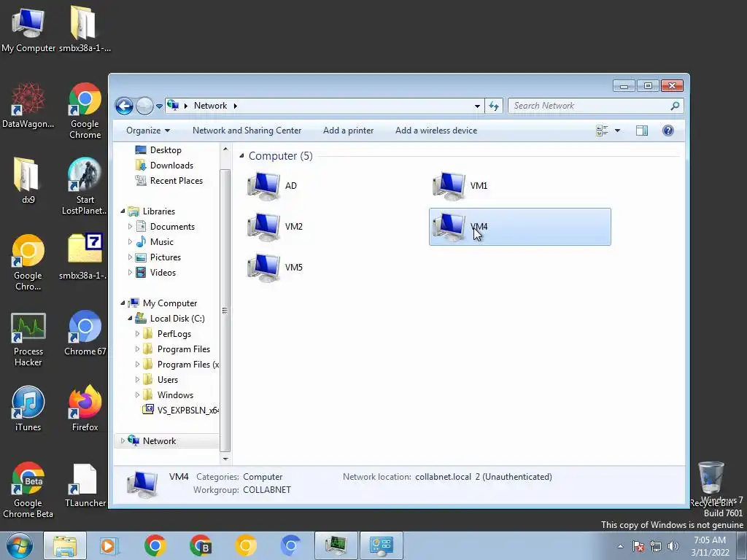Click the Back navigation arrow

[124, 106]
